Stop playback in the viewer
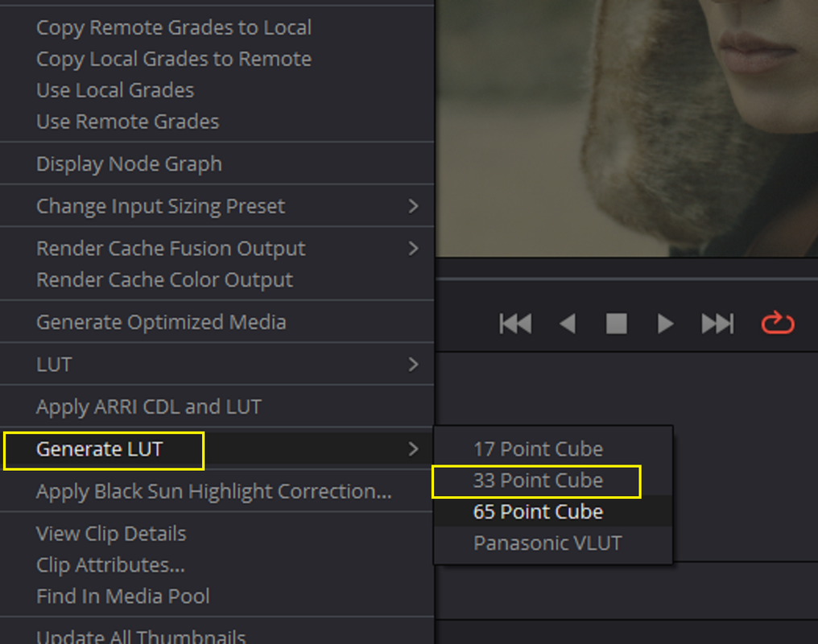Screen dimensions: 818x644 point(616,324)
